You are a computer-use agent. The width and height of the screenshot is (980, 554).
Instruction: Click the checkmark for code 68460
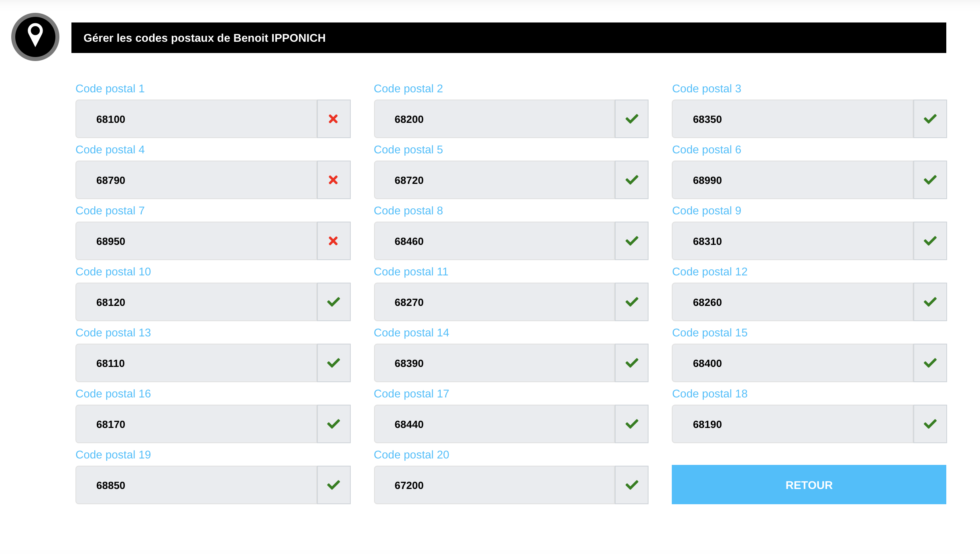(632, 241)
